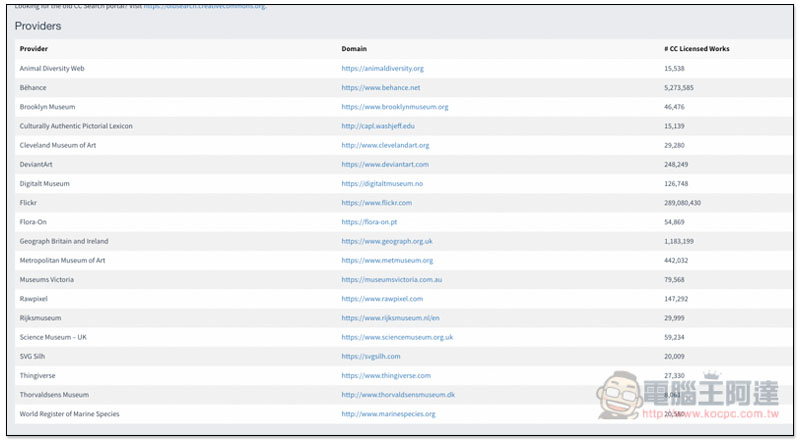Select Culturally Authentic Pictorial Lexicon text
This screenshot has width=800, height=441.
[x=76, y=126]
